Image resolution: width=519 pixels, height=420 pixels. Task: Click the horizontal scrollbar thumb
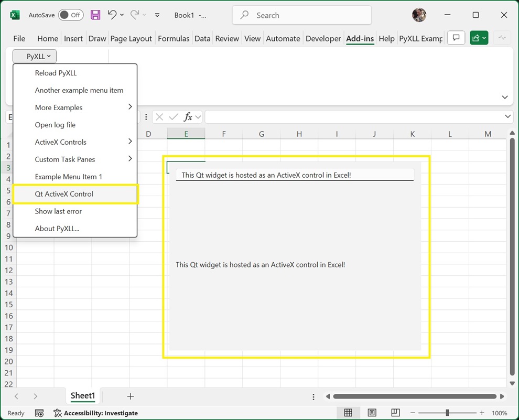click(x=415, y=396)
